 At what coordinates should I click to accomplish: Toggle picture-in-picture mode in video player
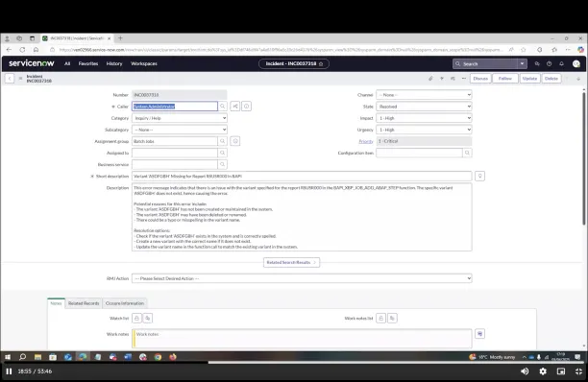point(561,371)
